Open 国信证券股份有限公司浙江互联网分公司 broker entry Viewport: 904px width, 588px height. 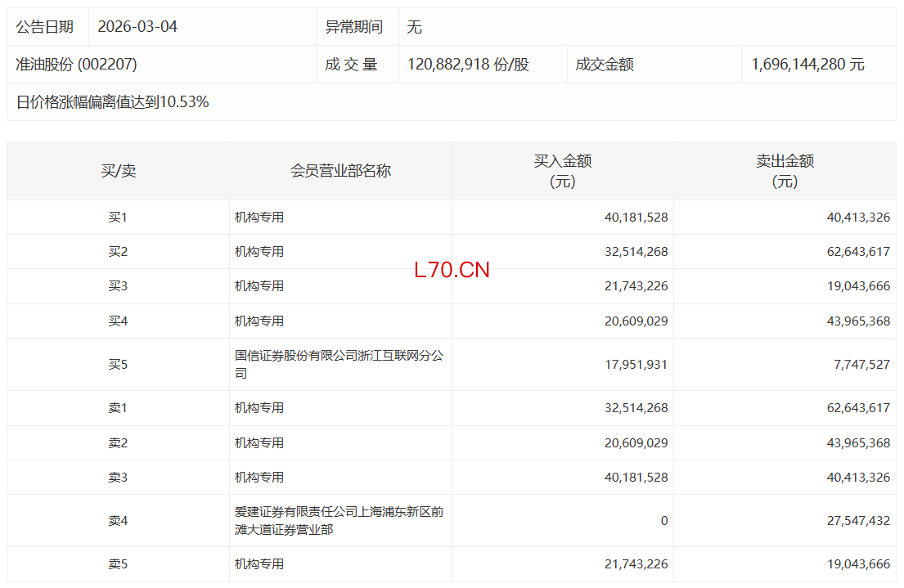339,365
